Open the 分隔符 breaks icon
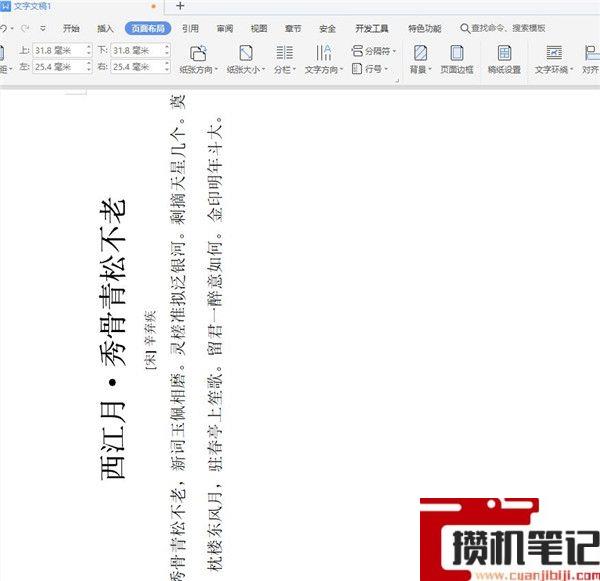Viewport: 600px width, 581px height. pos(357,51)
